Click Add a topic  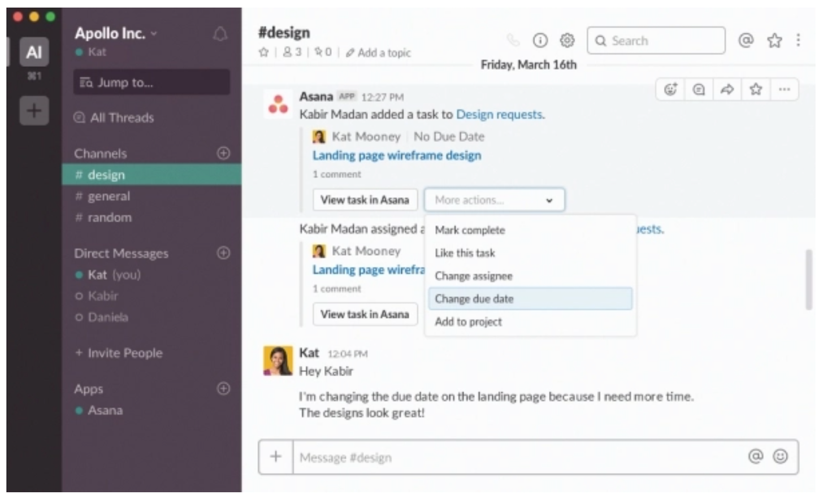click(379, 53)
